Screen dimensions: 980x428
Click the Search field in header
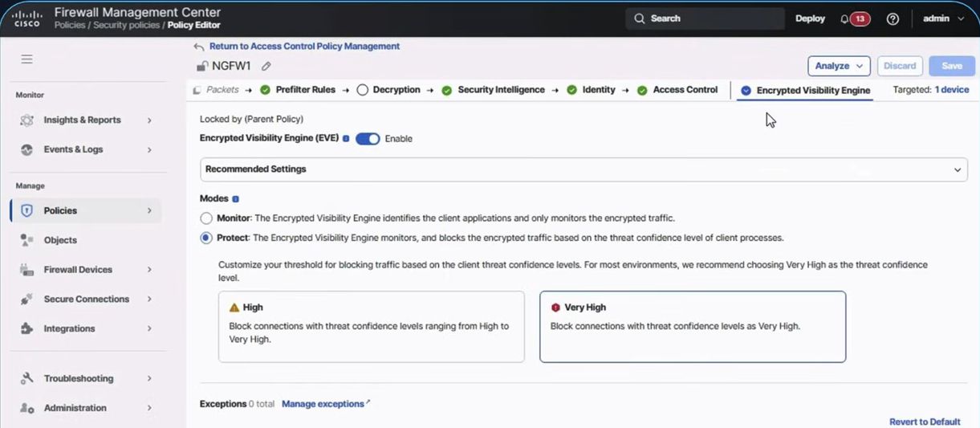(x=705, y=18)
